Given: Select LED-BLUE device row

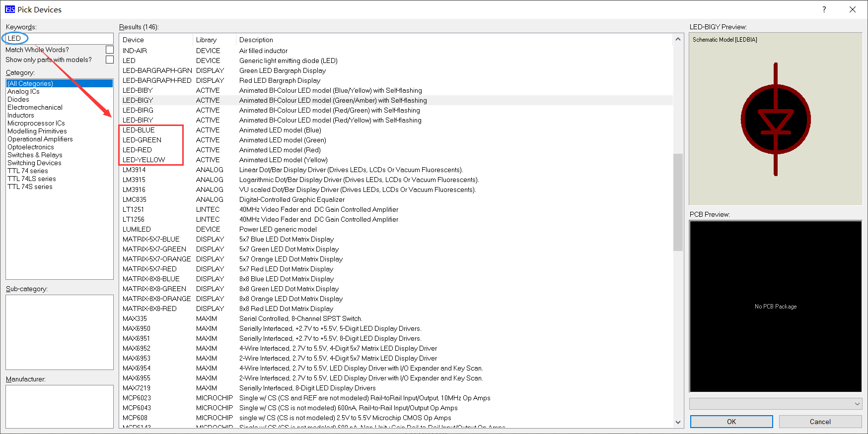Looking at the screenshot, I should click(x=396, y=130).
